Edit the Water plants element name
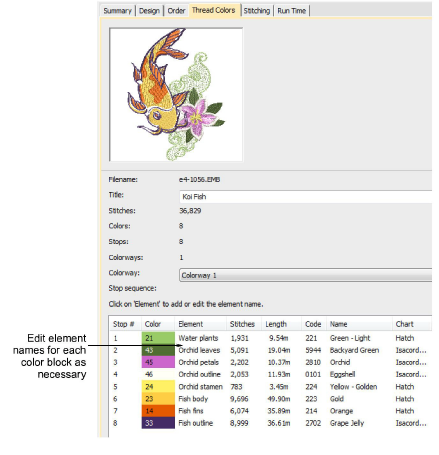Screen dimensions: 439x455 point(198,338)
